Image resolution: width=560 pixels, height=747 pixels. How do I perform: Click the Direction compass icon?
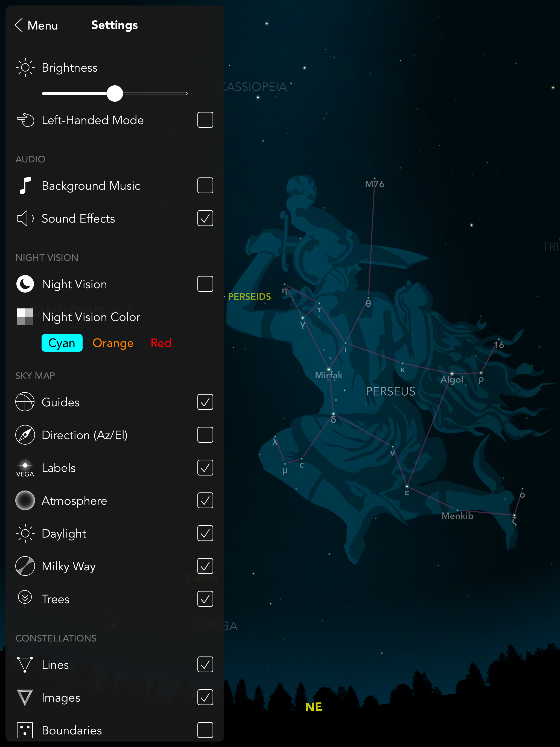click(x=25, y=435)
